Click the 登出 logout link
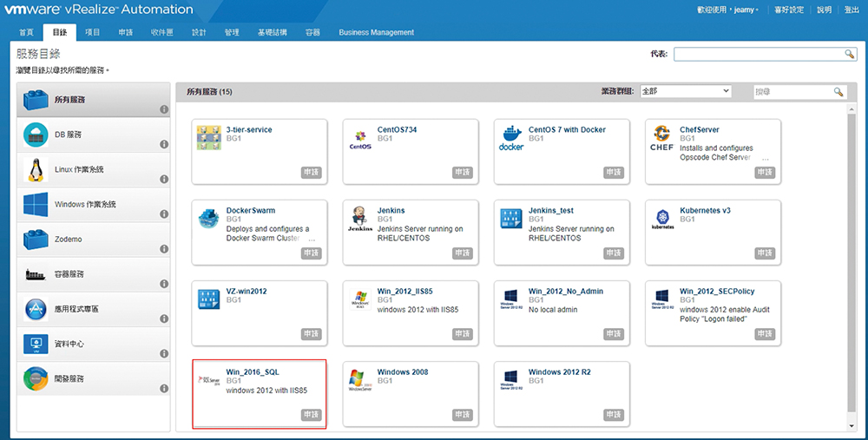The width and height of the screenshot is (868, 440). tap(852, 10)
